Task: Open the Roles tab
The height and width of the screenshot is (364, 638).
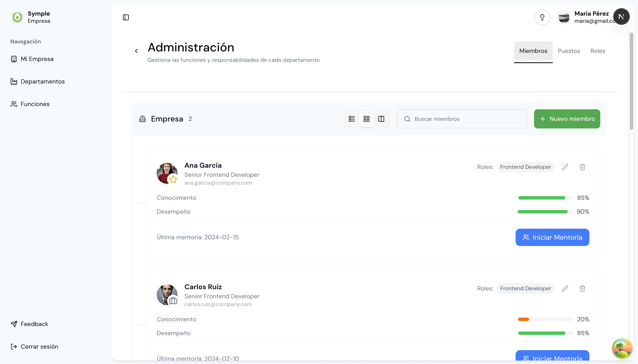Action: pyautogui.click(x=598, y=51)
